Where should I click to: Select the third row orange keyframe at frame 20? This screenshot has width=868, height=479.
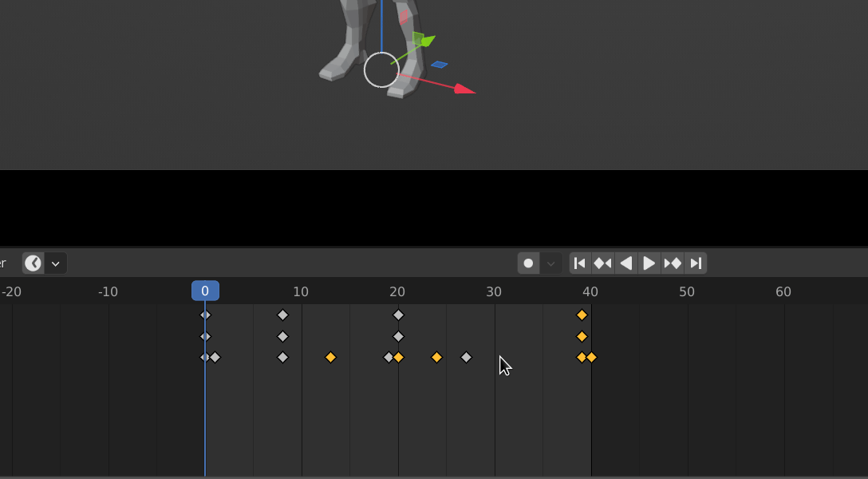point(399,357)
